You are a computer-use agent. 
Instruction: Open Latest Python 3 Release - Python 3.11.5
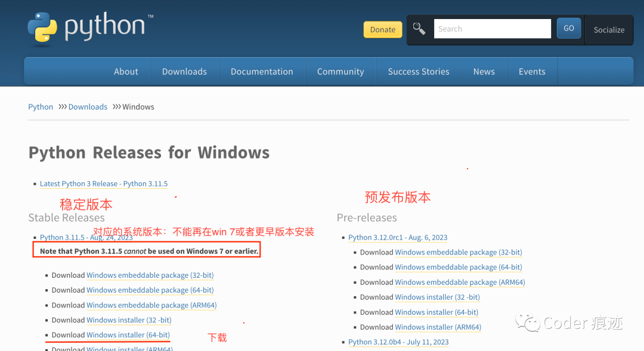coord(103,184)
